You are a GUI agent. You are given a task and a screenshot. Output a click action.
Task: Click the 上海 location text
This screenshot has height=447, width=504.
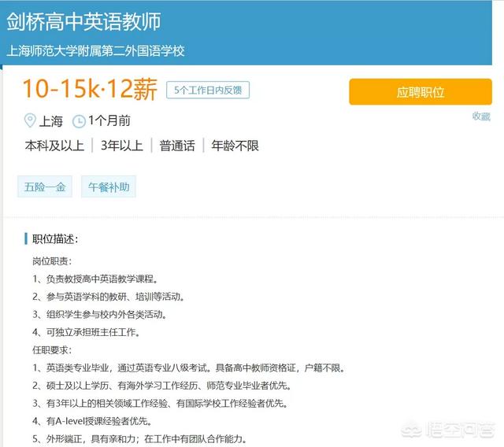click(50, 121)
